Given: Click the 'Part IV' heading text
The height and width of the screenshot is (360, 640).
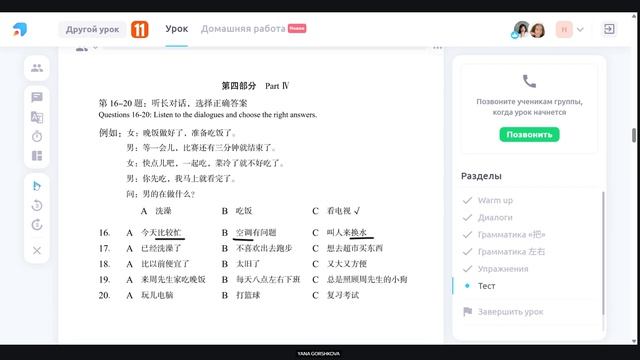Looking at the screenshot, I should point(277,86).
